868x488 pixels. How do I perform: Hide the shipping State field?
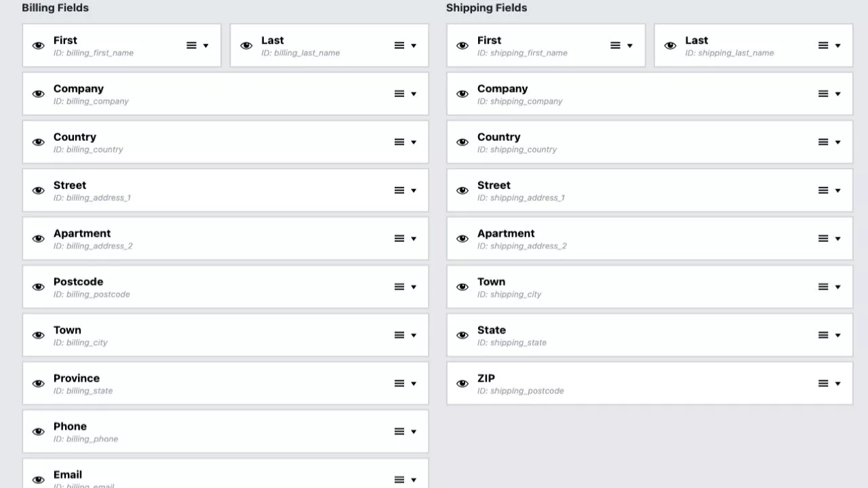point(462,335)
